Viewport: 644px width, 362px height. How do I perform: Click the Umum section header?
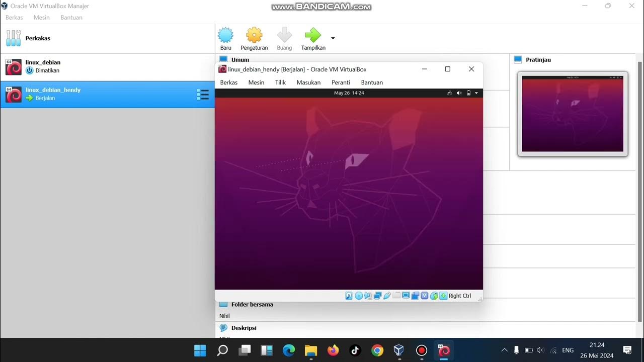pyautogui.click(x=240, y=60)
